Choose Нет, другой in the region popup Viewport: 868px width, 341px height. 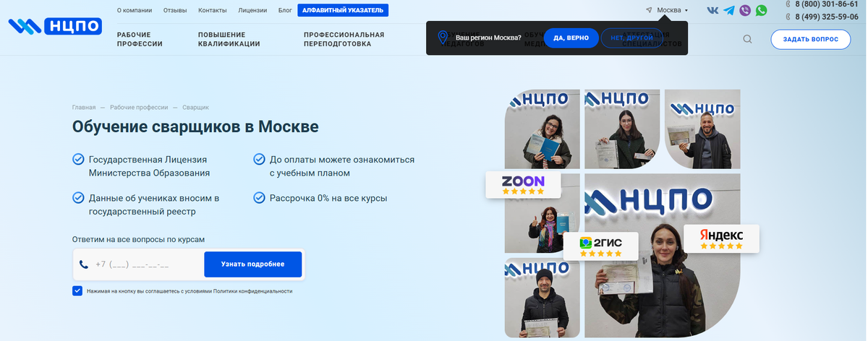(x=631, y=38)
